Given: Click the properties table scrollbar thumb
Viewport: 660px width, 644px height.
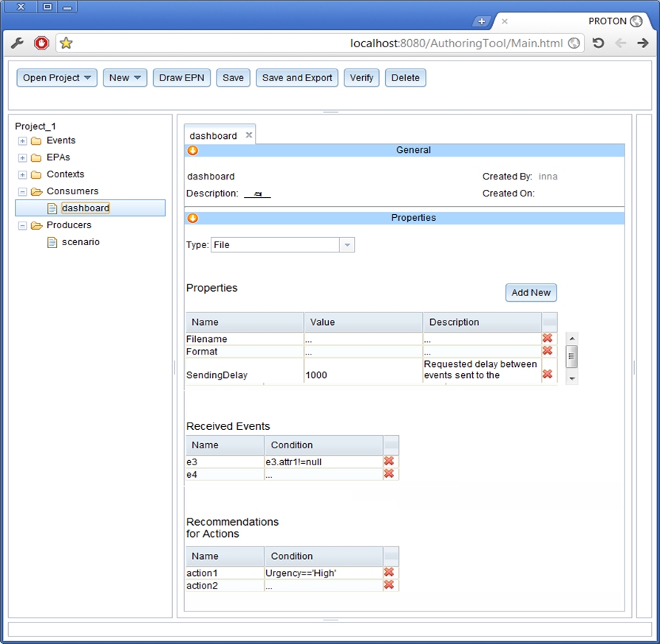Looking at the screenshot, I should coord(571,356).
